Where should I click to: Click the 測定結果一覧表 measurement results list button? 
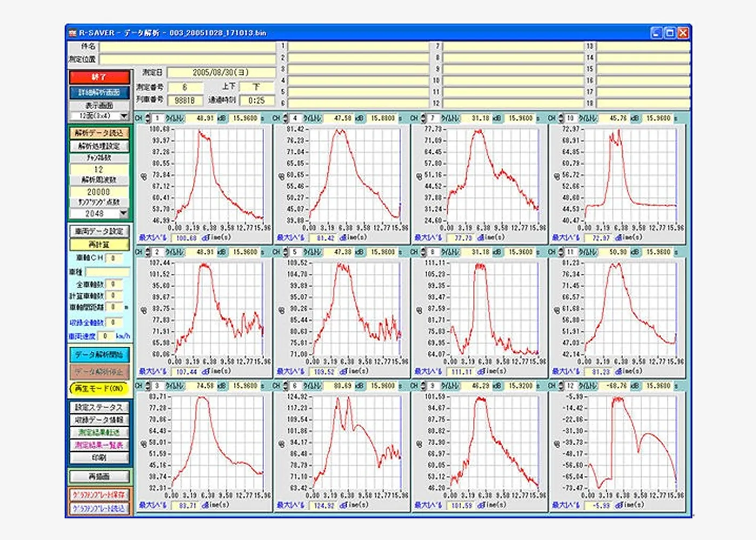pyautogui.click(x=99, y=445)
